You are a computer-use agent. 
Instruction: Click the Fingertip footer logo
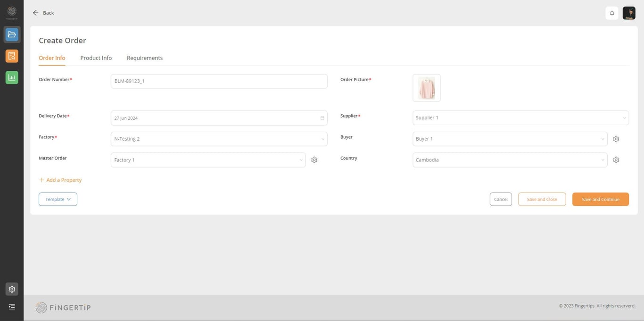(x=63, y=308)
